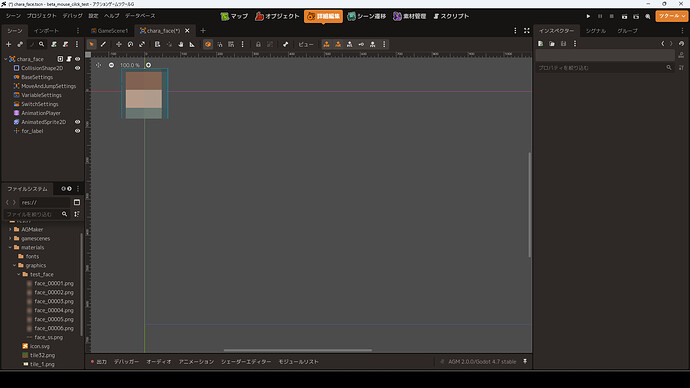This screenshot has width=690, height=388.
Task: Click the pause playback button
Action: tap(600, 16)
